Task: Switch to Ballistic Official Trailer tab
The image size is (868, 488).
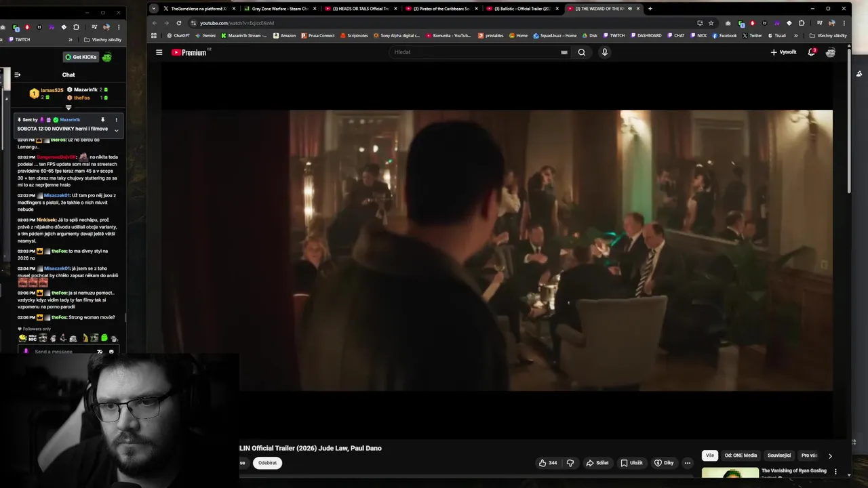Action: [x=521, y=9]
